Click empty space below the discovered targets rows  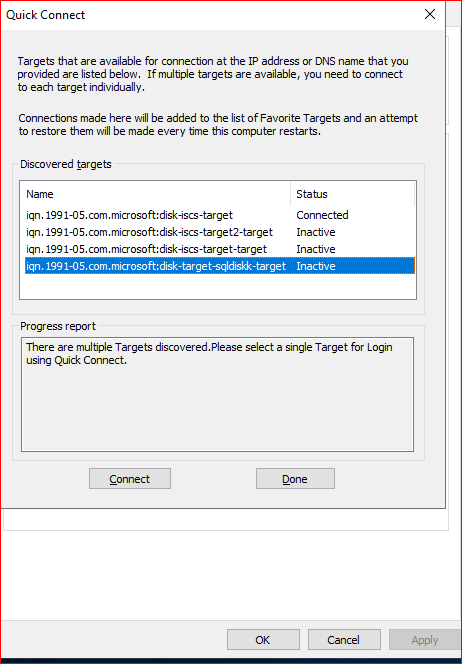pyautogui.click(x=218, y=286)
